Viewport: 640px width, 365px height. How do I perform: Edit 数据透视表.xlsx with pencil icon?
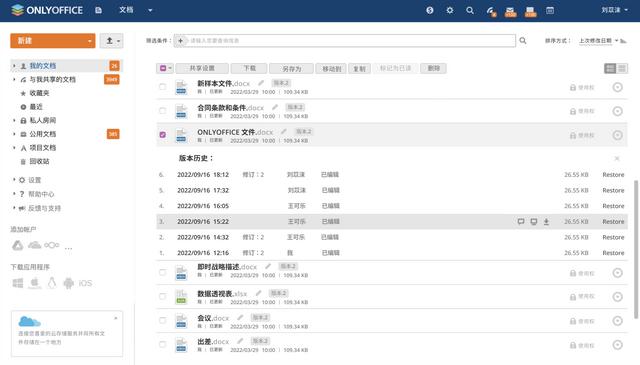(x=258, y=293)
